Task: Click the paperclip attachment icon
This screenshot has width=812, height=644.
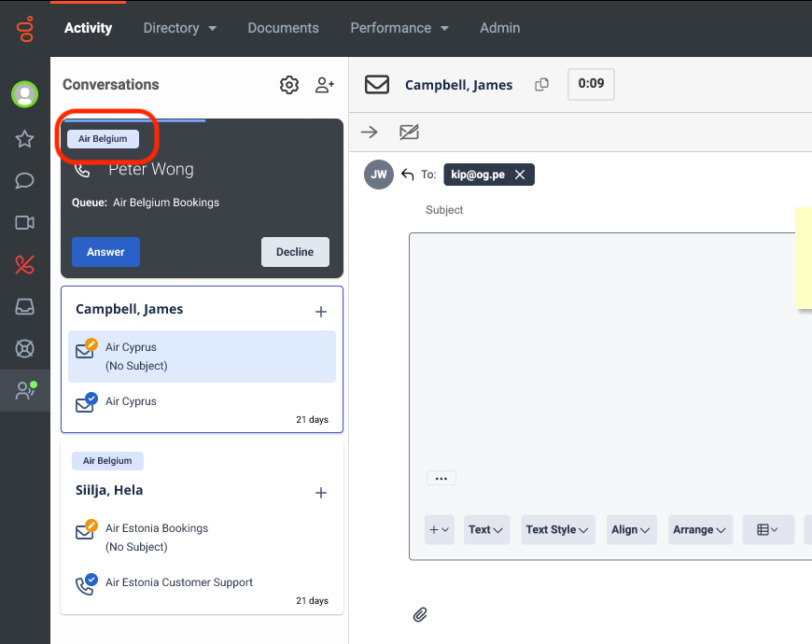Action: (x=420, y=614)
